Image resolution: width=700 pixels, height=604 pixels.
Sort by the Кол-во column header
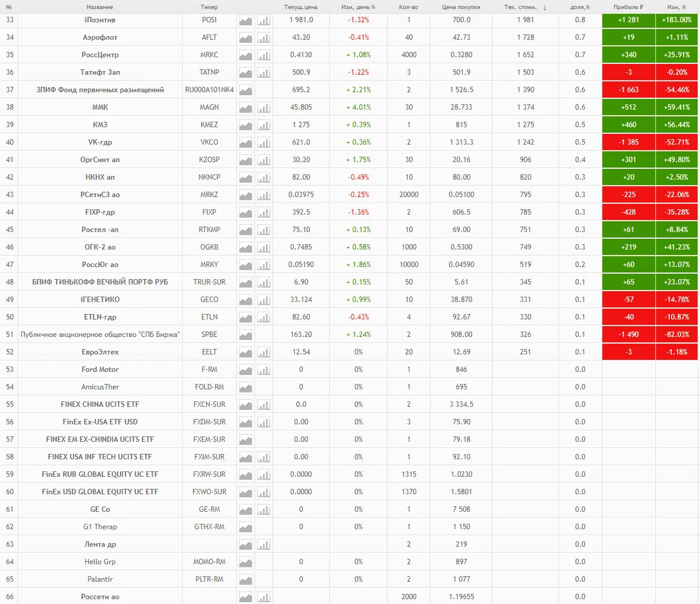click(408, 7)
